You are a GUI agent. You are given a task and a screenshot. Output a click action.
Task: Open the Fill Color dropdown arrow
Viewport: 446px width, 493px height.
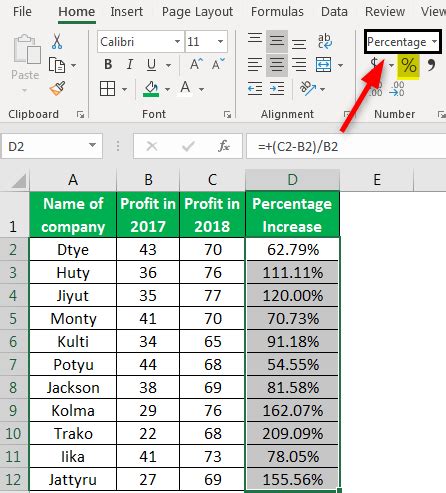167,89
